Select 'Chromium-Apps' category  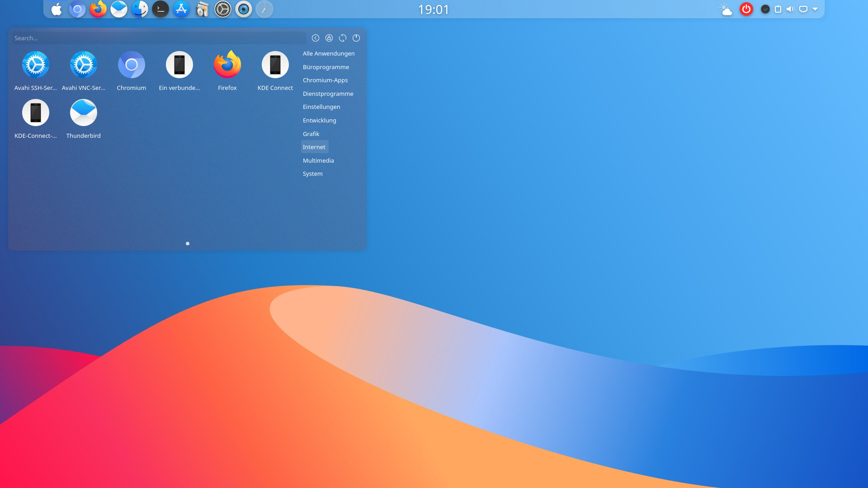(x=325, y=80)
